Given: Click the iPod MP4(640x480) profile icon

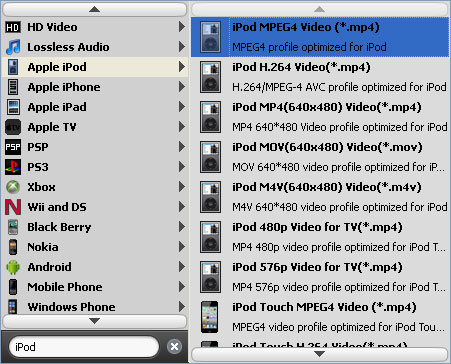Looking at the screenshot, I should coord(210,117).
